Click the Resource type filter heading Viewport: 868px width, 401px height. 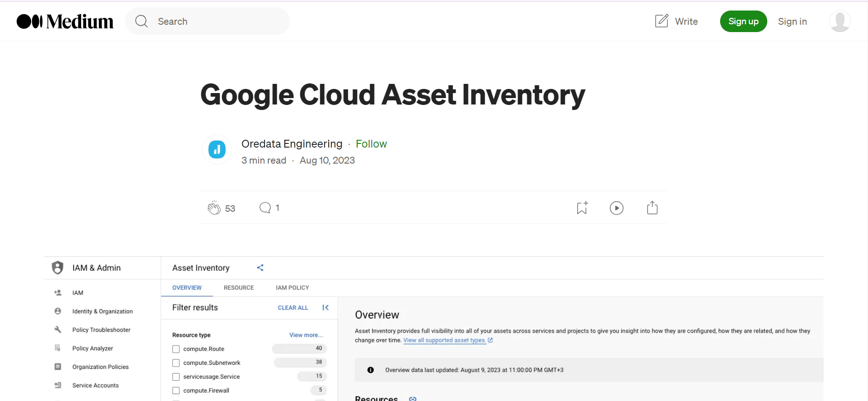pyautogui.click(x=191, y=335)
